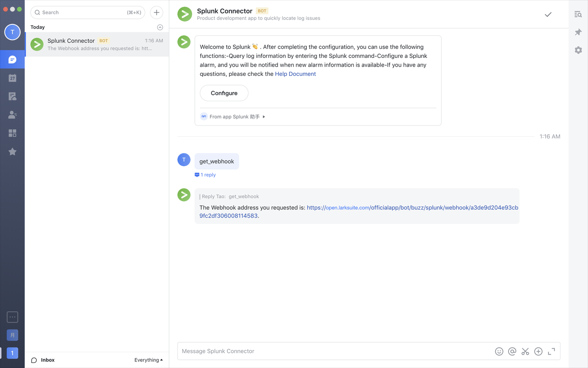
Task: Collapse the Today conversation group
Action: [160, 27]
